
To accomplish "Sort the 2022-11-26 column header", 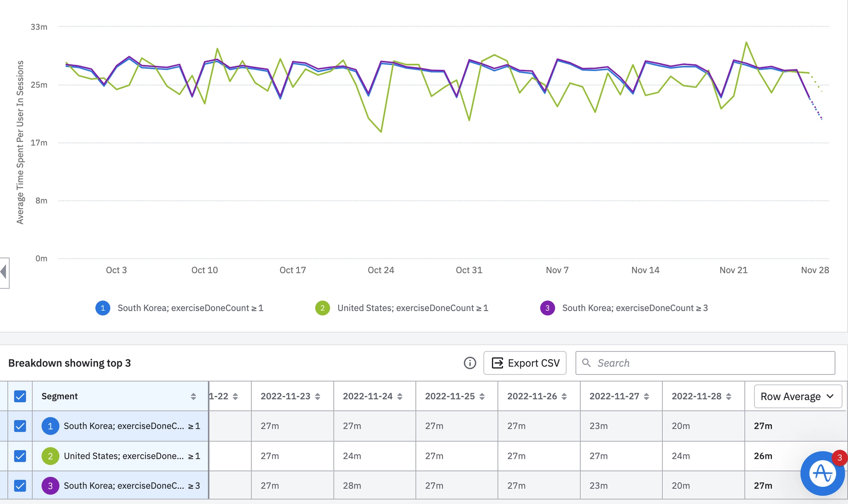I will (564, 396).
